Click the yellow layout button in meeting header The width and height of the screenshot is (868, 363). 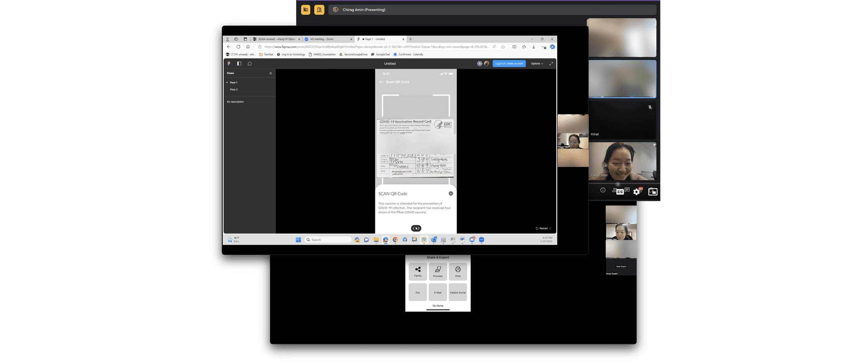click(x=319, y=10)
